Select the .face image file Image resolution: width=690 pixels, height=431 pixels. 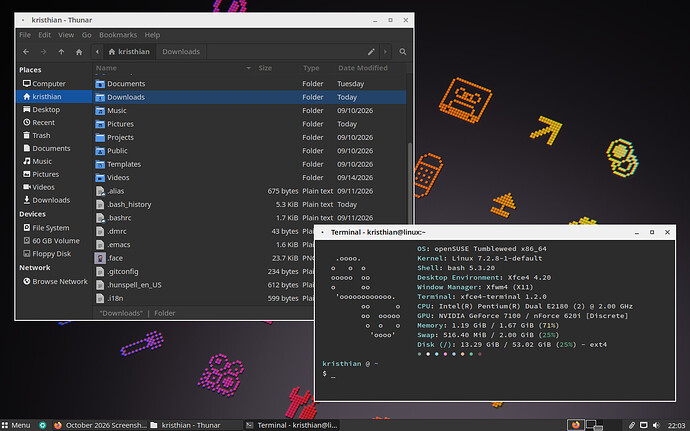click(204, 258)
